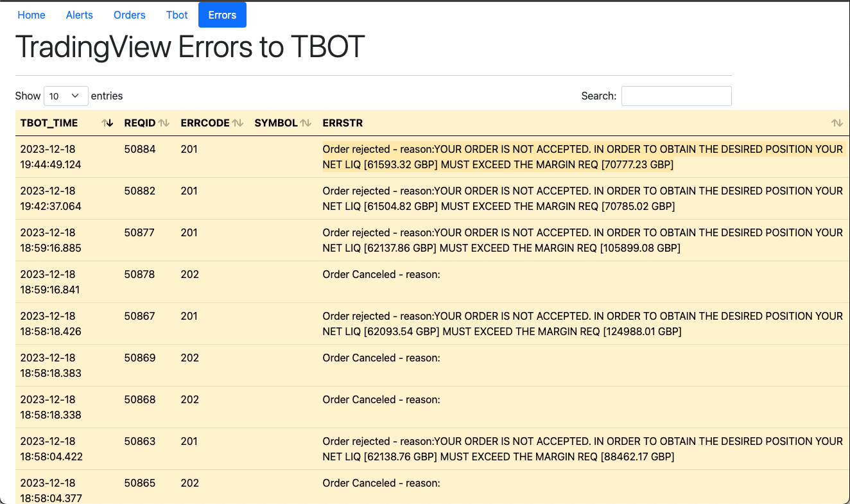Select request ID 50878
Viewport: 850px width, 504px height.
[x=139, y=274]
